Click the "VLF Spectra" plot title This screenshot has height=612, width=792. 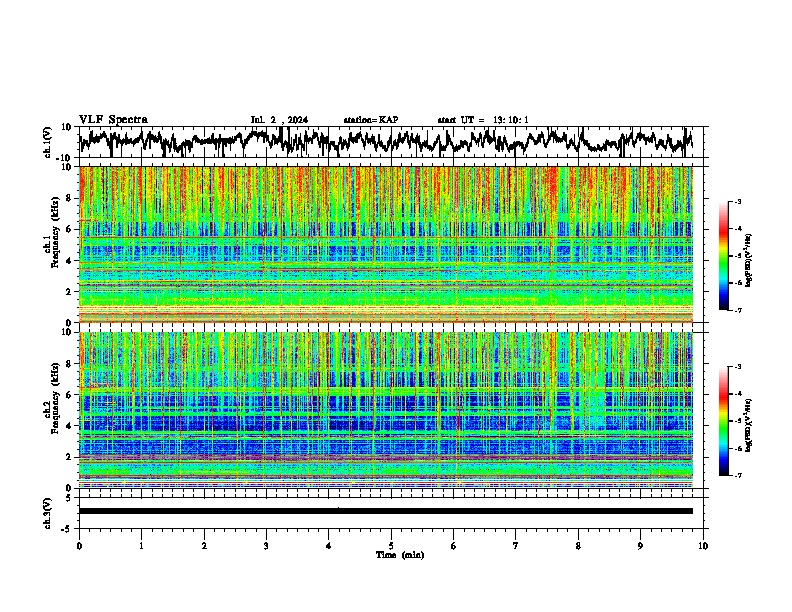113,119
